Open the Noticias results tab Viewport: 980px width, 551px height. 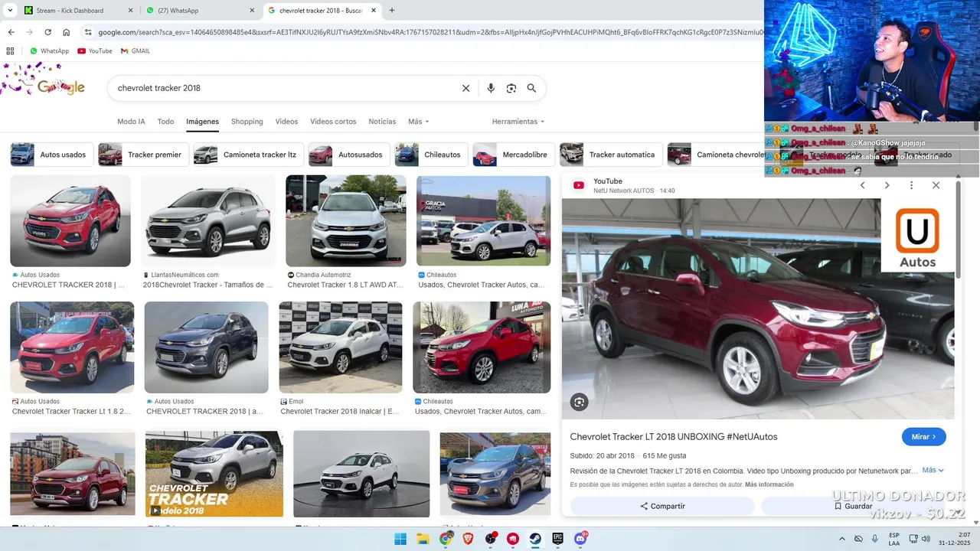tap(382, 122)
